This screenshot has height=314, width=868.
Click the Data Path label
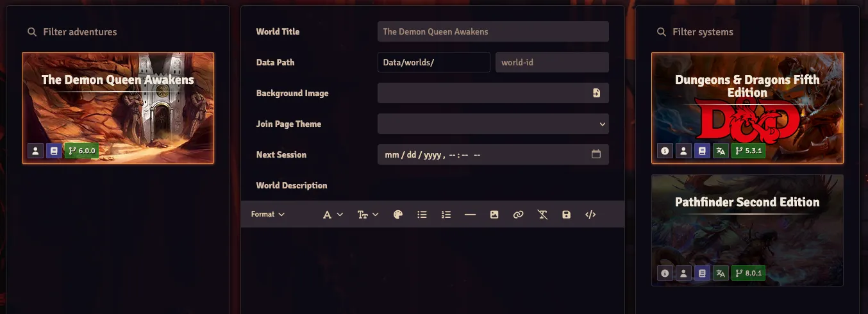275,62
